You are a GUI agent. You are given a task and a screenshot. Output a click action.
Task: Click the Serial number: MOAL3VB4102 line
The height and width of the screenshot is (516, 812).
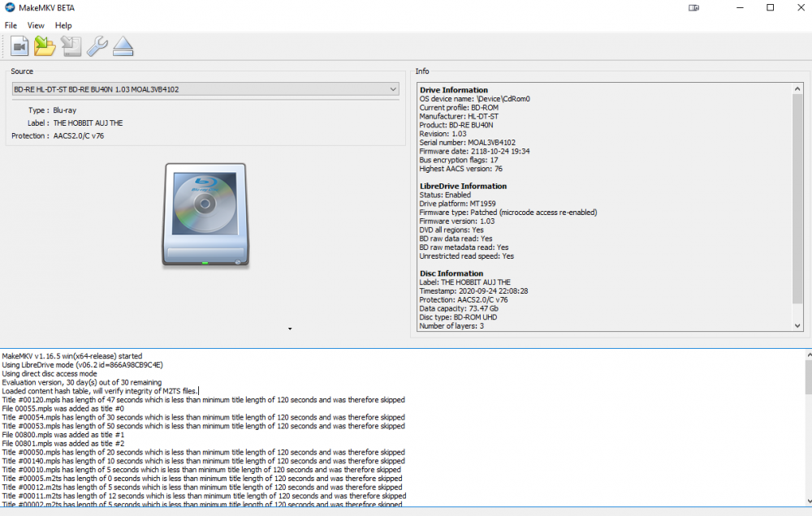tap(467, 143)
